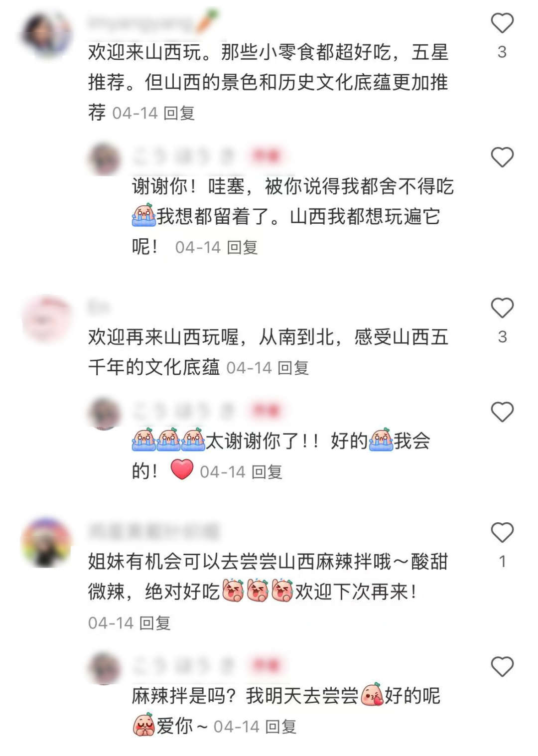The height and width of the screenshot is (756, 538).
Task: Like the comment recommending Shanxi snacks
Action: [502, 23]
